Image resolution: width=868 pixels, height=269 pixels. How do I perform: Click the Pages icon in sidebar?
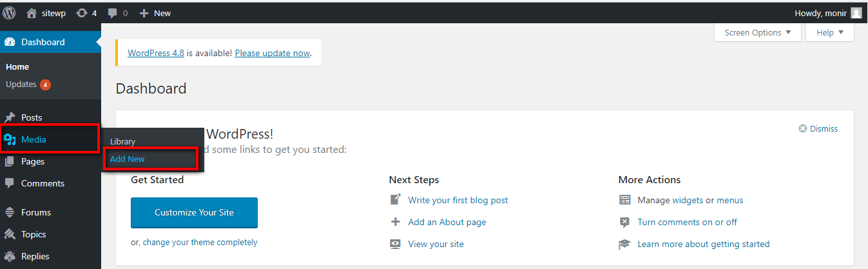pos(10,161)
